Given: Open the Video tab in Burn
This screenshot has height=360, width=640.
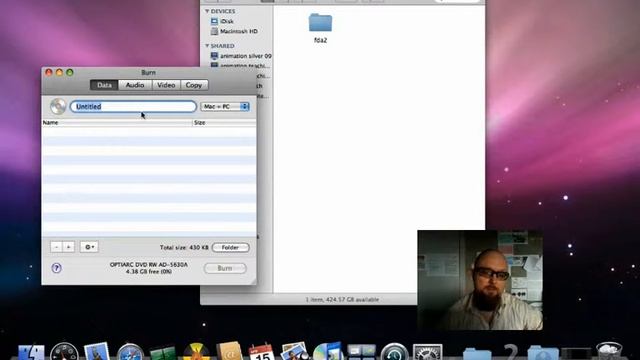Looking at the screenshot, I should (166, 85).
